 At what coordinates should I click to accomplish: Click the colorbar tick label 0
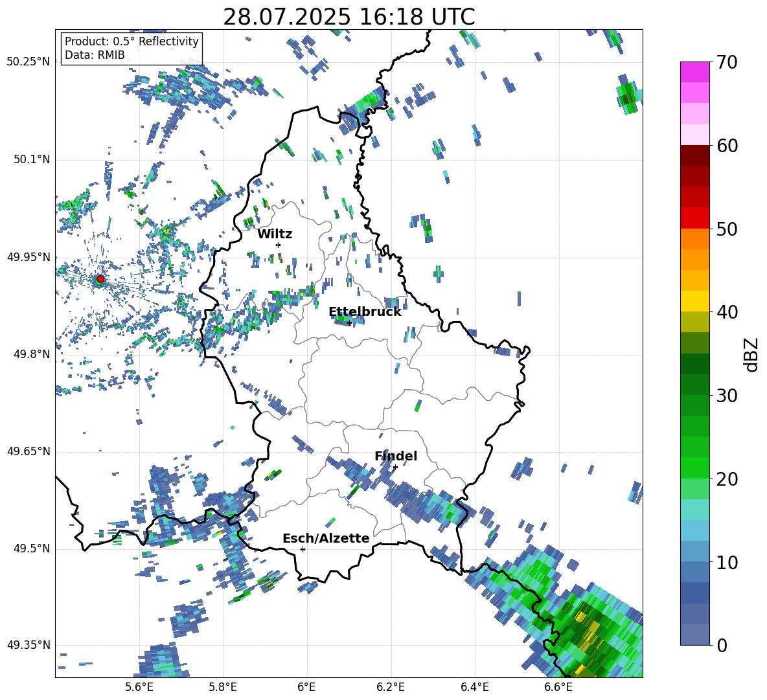coord(722,645)
